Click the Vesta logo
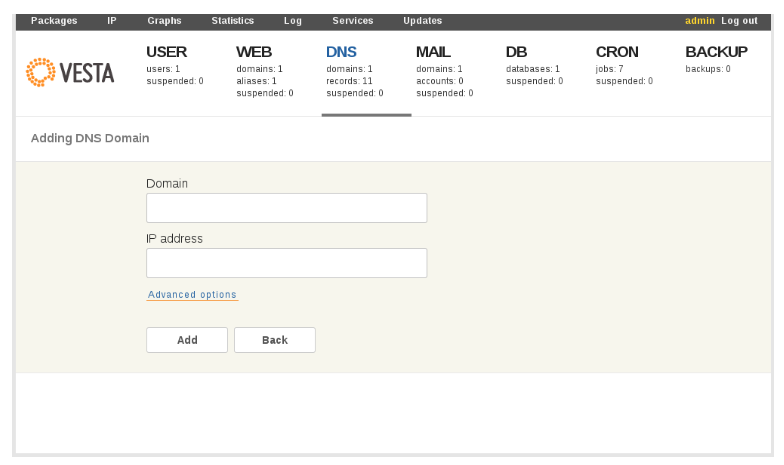The width and height of the screenshot is (784, 465). (70, 72)
